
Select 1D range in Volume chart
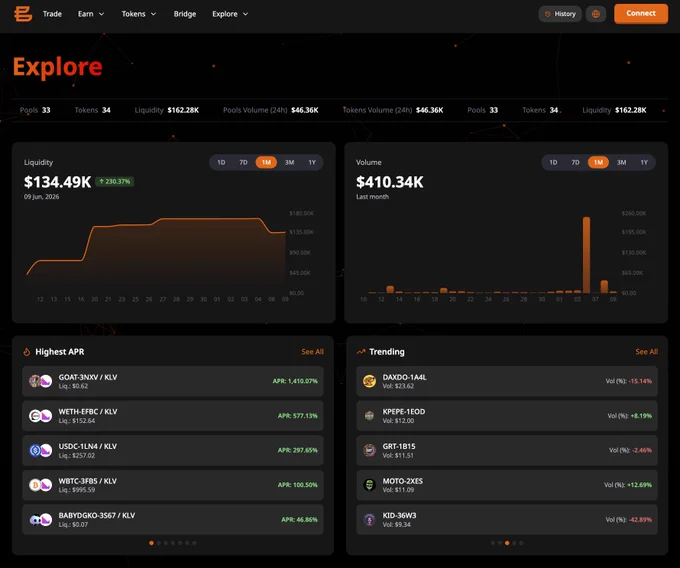click(x=553, y=162)
